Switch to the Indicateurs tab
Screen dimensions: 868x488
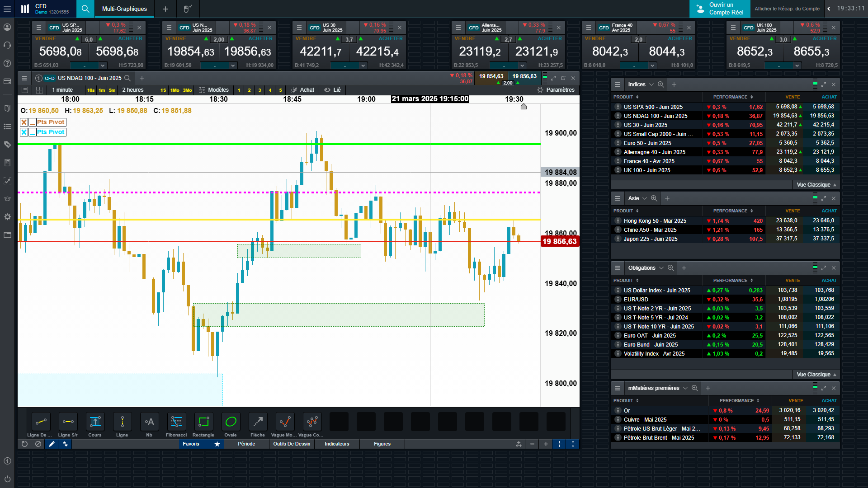pos(337,444)
